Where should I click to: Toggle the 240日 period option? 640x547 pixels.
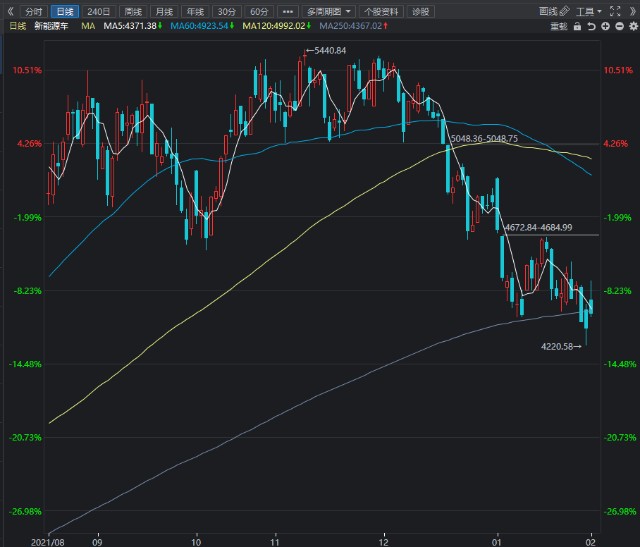pyautogui.click(x=98, y=11)
